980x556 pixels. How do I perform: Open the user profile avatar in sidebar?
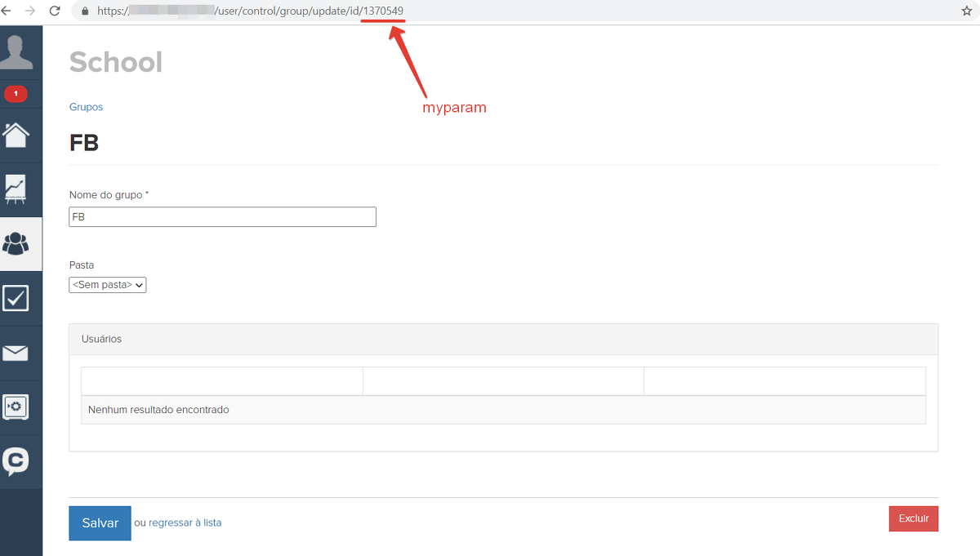tap(17, 52)
